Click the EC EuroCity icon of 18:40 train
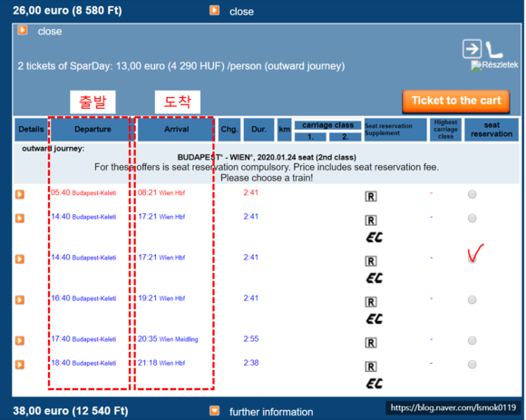 pos(375,383)
